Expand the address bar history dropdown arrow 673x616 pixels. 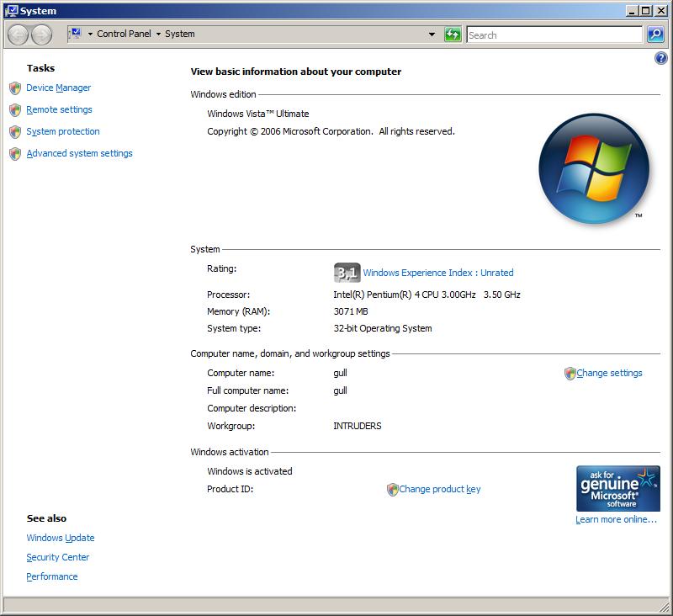tap(432, 35)
